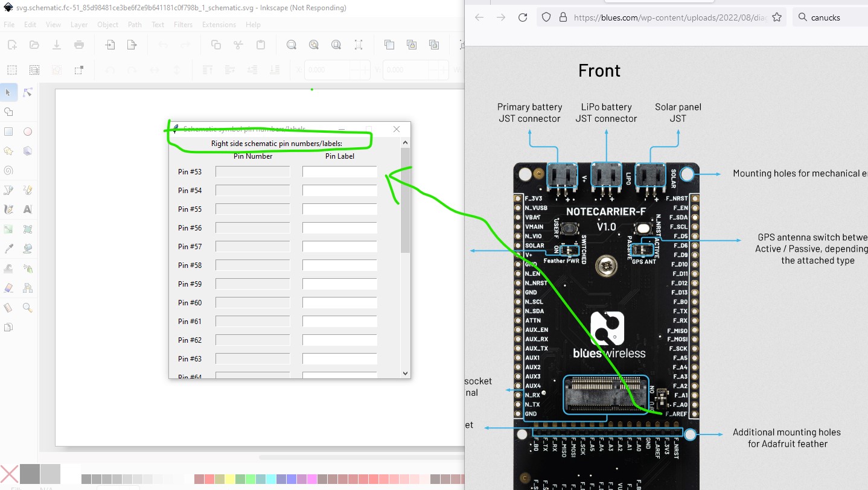The height and width of the screenshot is (490, 868).
Task: Select the Rectangle tool
Action: (8, 132)
